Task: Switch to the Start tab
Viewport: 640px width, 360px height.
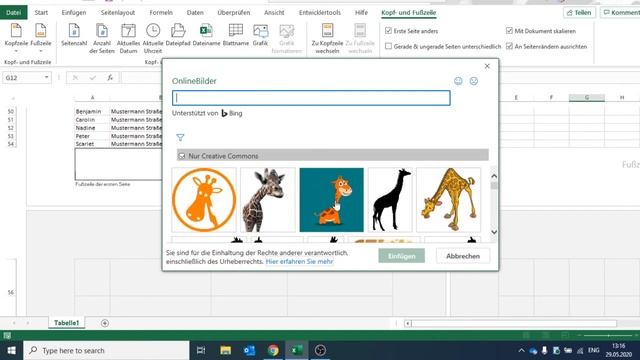Action: (x=41, y=13)
